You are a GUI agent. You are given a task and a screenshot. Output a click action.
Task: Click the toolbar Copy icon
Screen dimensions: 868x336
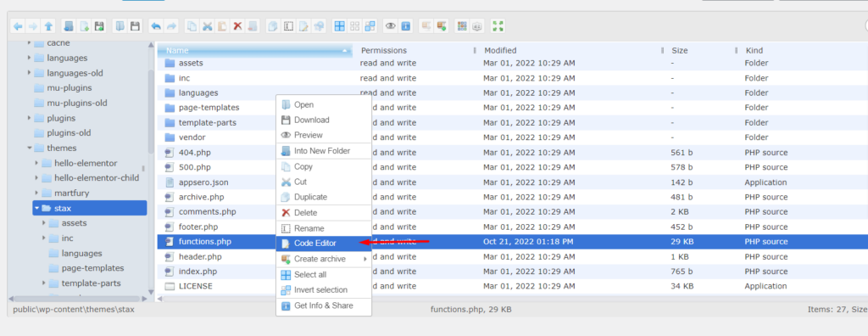tap(192, 25)
